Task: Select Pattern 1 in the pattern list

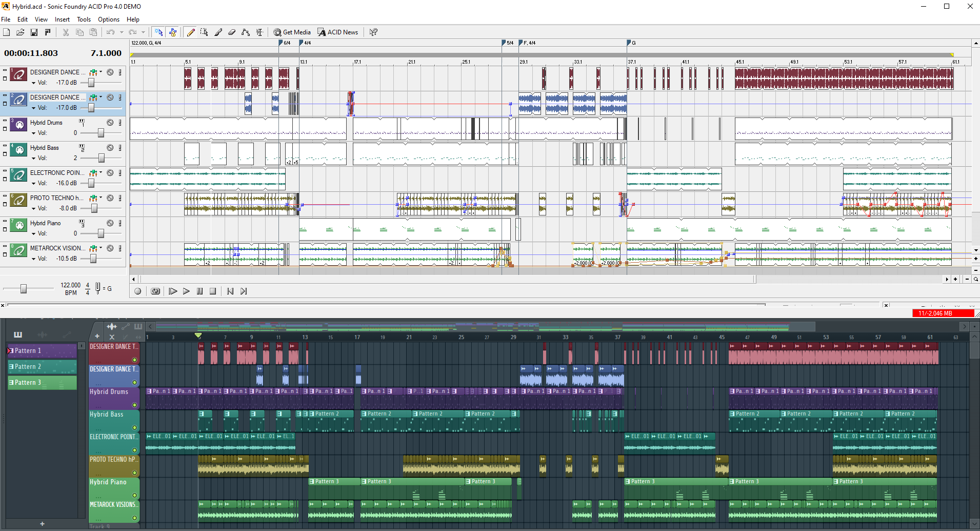Action: (42, 351)
